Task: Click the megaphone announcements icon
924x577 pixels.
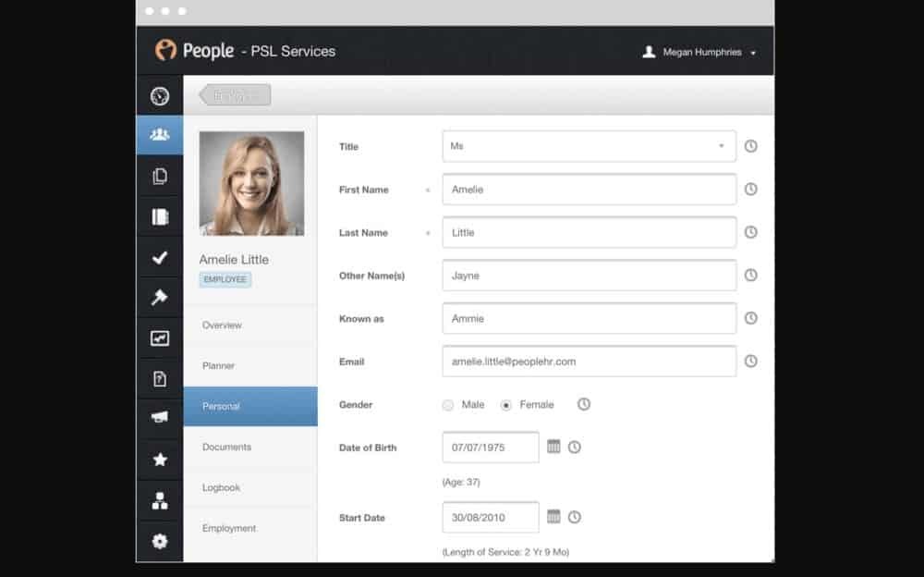Action: (160, 418)
